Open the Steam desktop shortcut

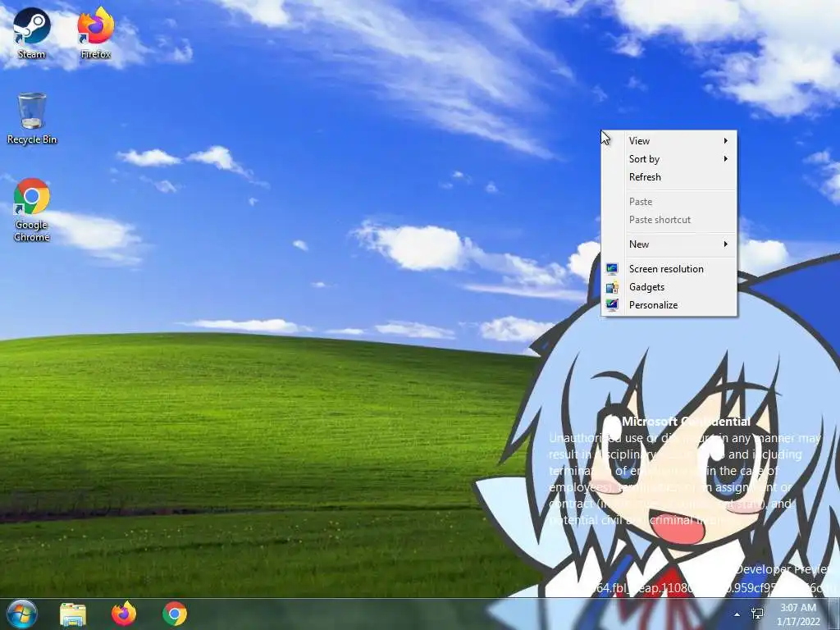32,33
